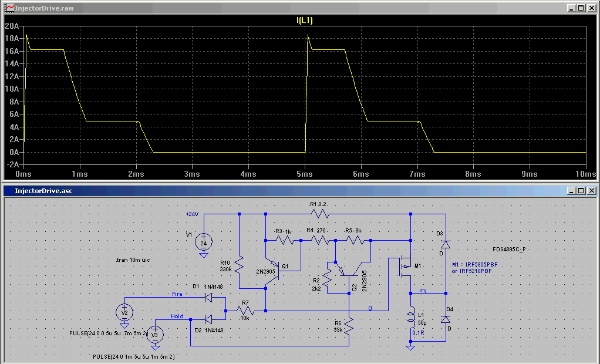Click the 0ms time axis label
This screenshot has height=364, width=600.
(x=23, y=174)
